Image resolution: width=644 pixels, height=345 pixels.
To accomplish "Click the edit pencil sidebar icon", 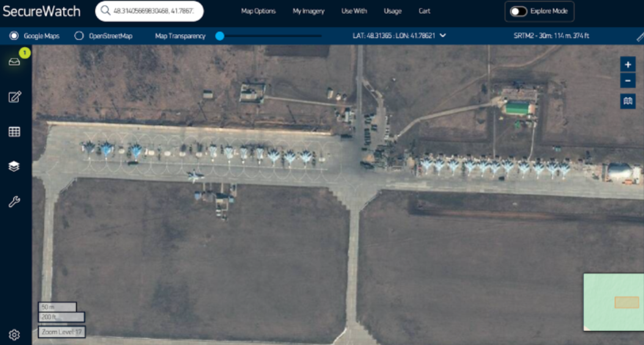I will pos(14,96).
